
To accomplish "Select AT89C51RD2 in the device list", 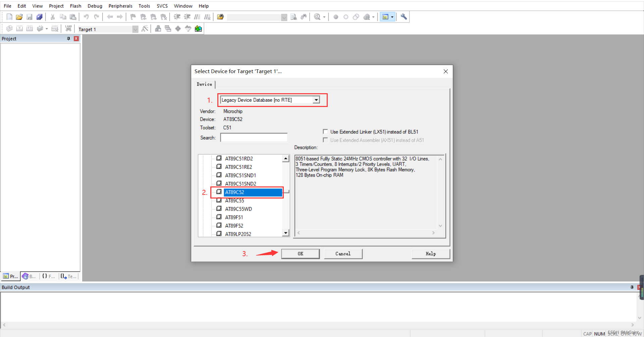I will 239,159.
